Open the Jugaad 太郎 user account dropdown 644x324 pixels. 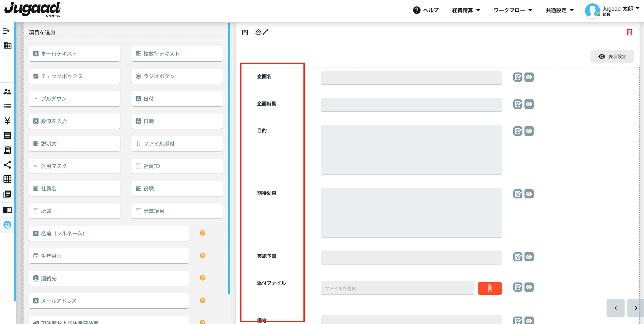point(612,10)
